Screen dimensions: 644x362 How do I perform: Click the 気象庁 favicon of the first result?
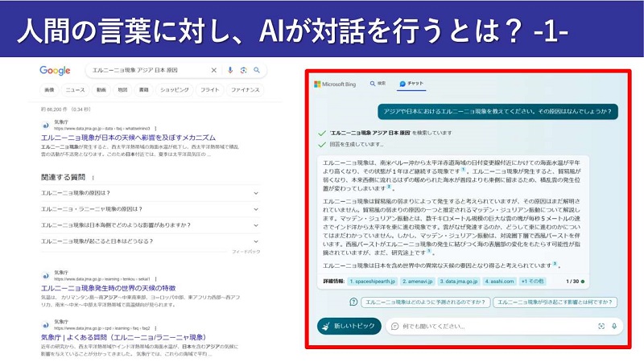click(x=45, y=125)
